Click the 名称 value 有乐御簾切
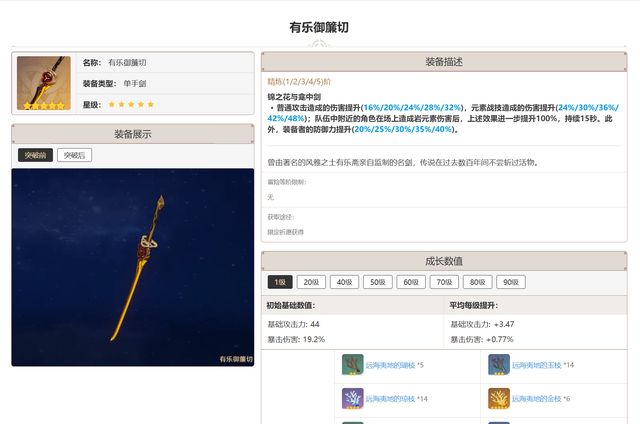Image resolution: width=640 pixels, height=424 pixels. tap(127, 62)
